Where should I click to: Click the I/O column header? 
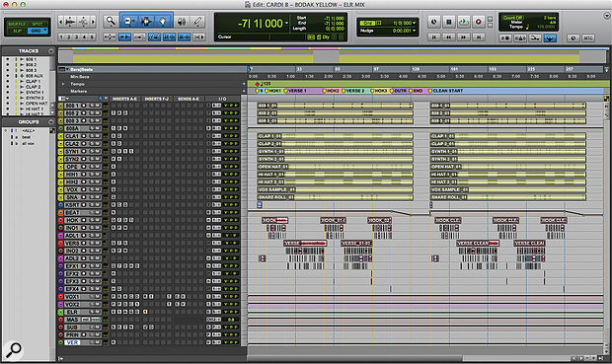222,99
